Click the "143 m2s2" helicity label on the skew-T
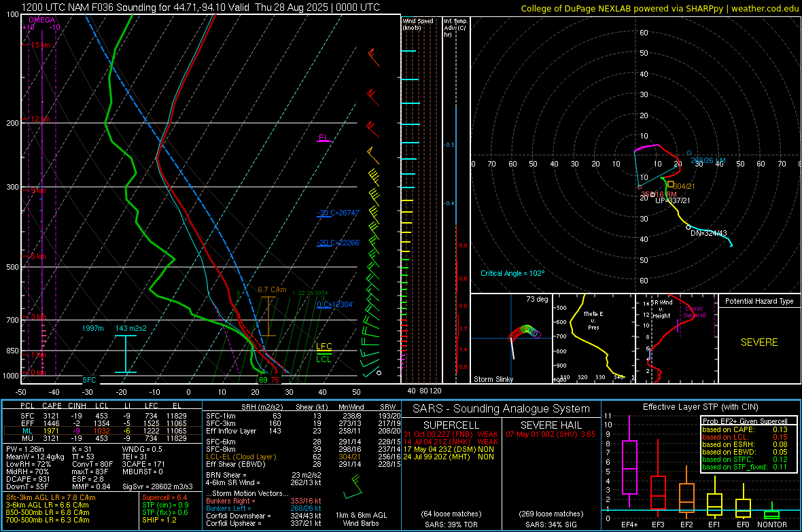Screen dimensions: 802x532 [131, 328]
